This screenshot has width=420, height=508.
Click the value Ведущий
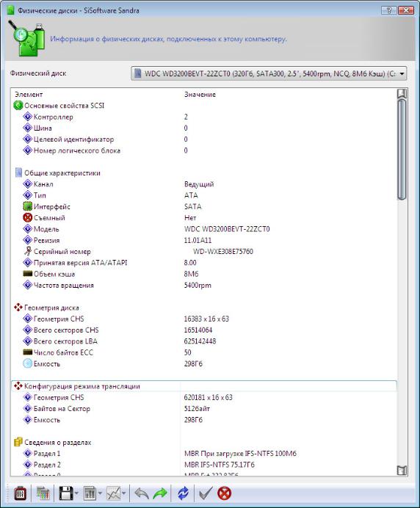[199, 184]
